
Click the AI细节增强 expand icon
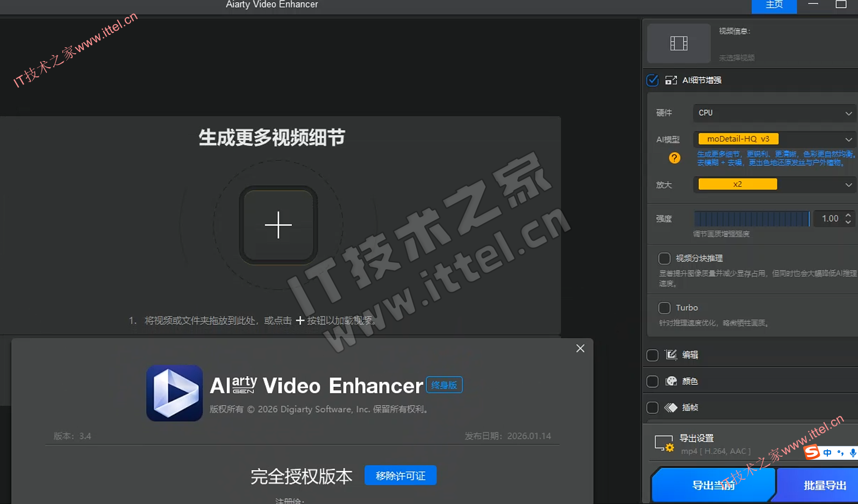click(x=670, y=81)
